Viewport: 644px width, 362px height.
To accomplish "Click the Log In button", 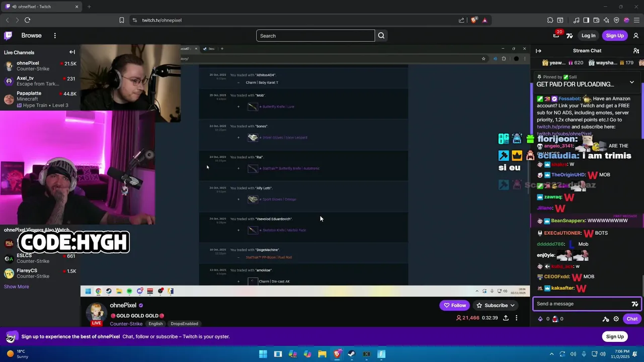I will point(588,36).
